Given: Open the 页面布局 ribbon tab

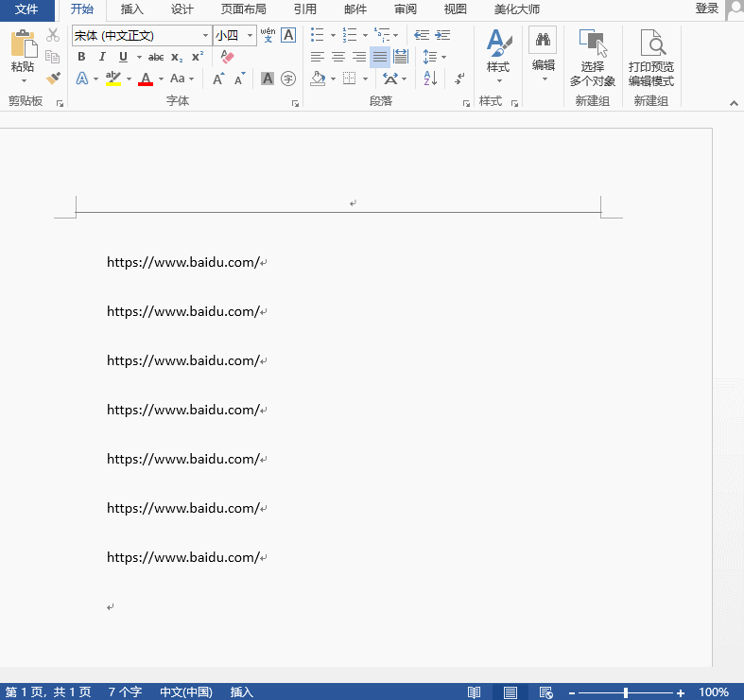Looking at the screenshot, I should (243, 9).
